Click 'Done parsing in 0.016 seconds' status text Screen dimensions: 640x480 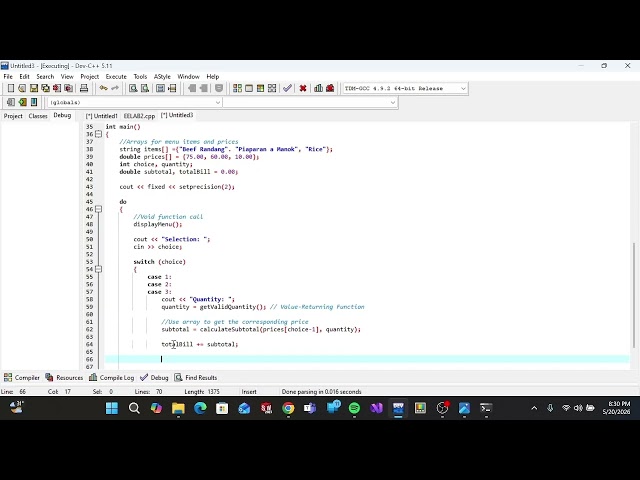click(x=321, y=391)
